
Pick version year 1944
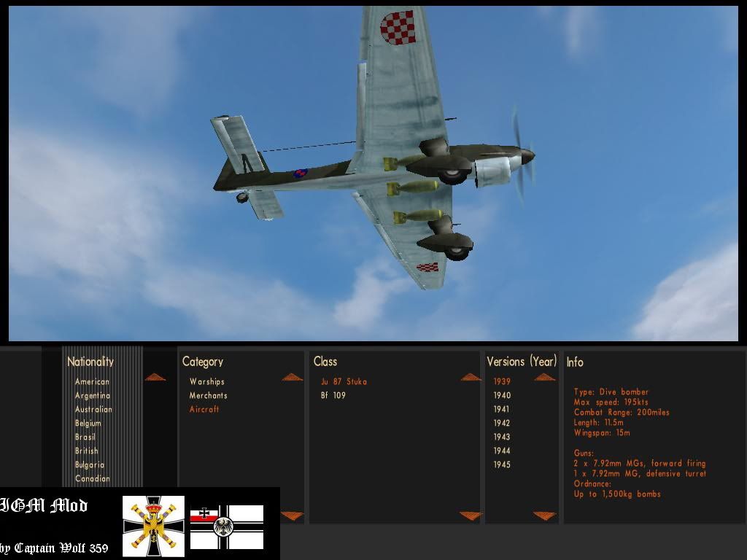502,451
